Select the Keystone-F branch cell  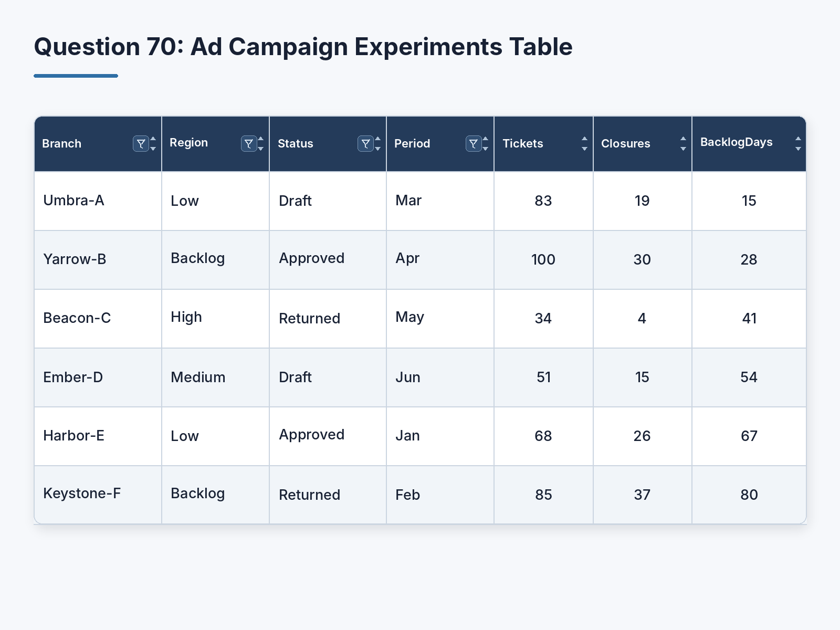click(98, 494)
